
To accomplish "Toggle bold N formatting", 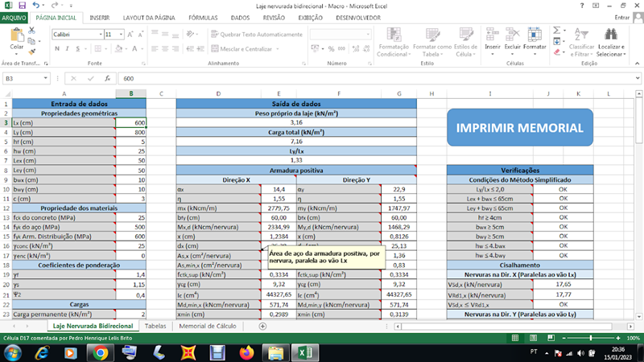I will (57, 48).
